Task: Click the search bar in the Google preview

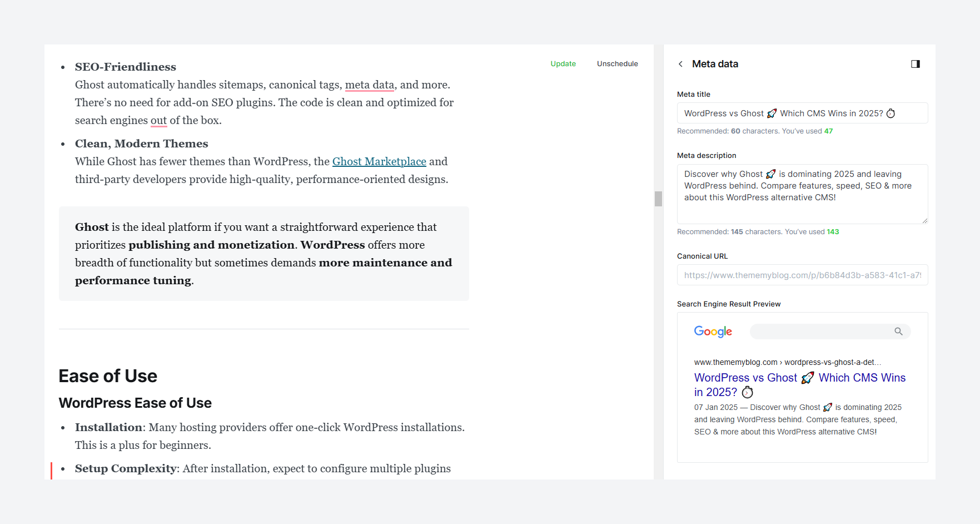Action: coord(823,331)
